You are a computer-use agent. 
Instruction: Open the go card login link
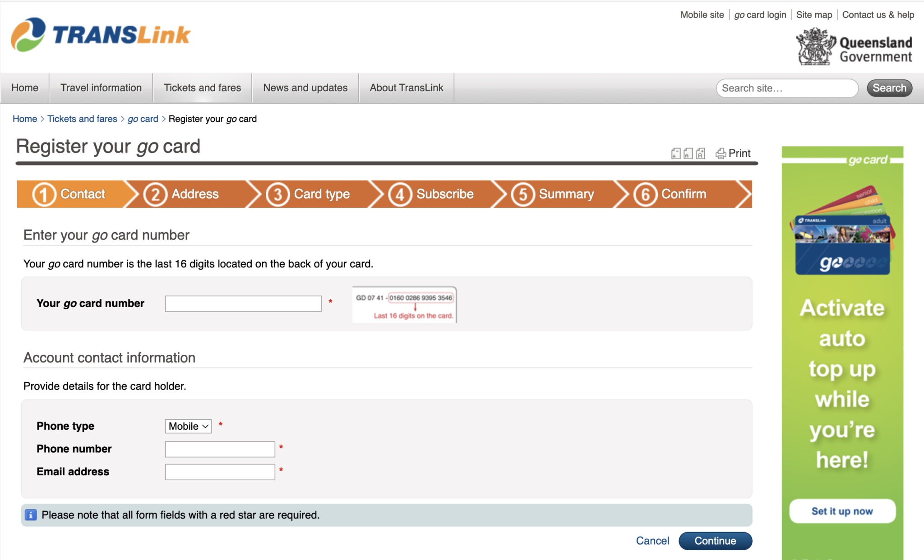pos(760,15)
